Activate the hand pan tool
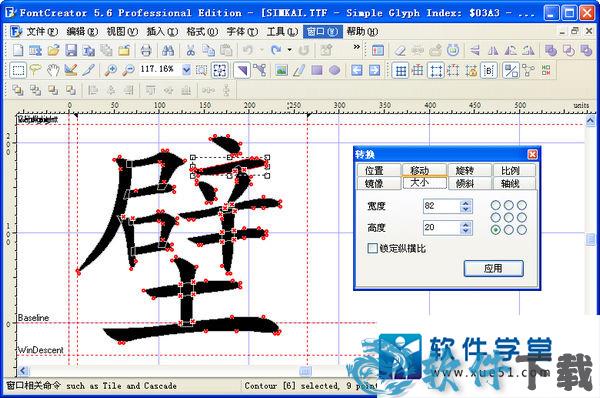 [53, 70]
